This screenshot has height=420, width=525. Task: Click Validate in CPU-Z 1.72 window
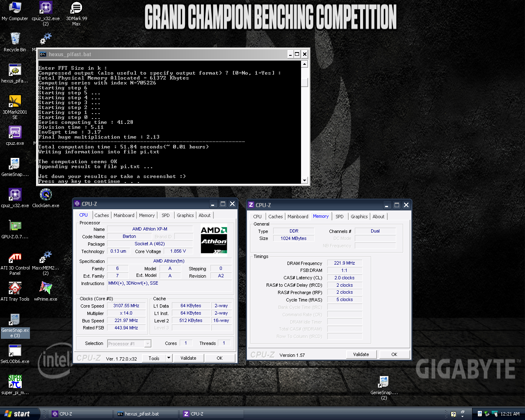pyautogui.click(x=188, y=358)
